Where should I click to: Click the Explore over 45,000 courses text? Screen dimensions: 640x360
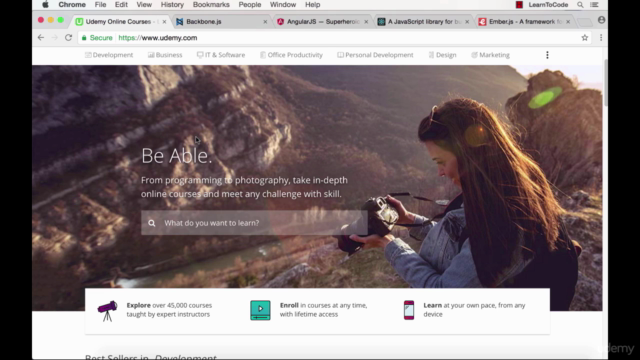(x=169, y=310)
